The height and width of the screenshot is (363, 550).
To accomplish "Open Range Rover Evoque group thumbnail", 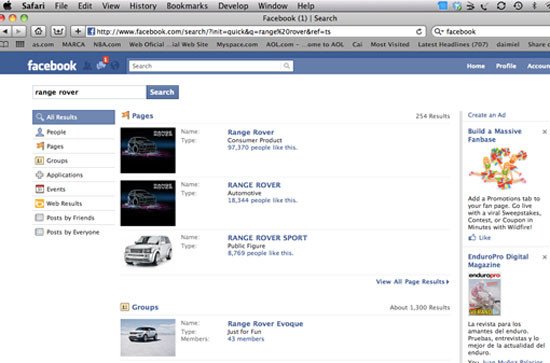I will 148,337.
